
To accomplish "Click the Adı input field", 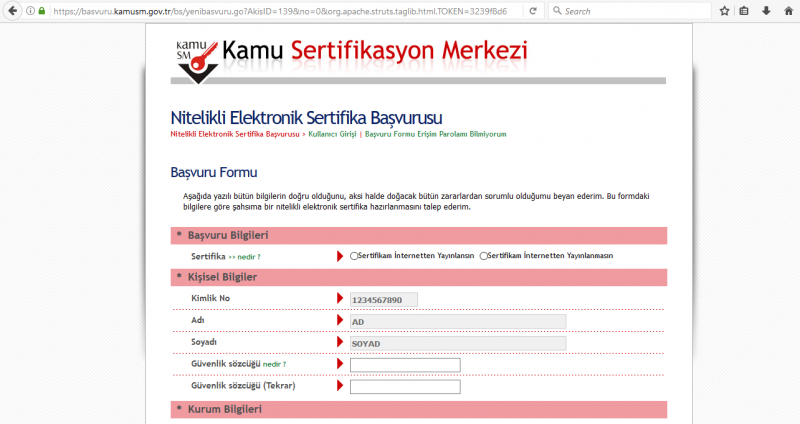I will pyautogui.click(x=458, y=322).
